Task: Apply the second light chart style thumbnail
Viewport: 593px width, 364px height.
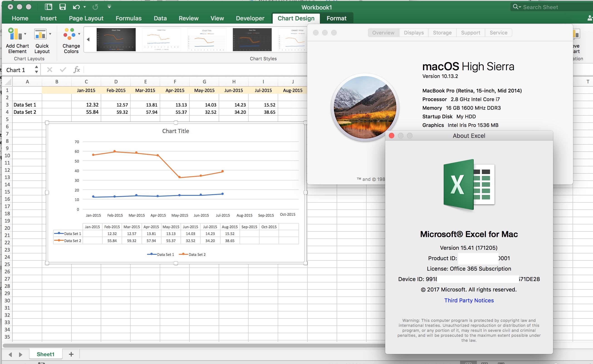Action: [161, 39]
